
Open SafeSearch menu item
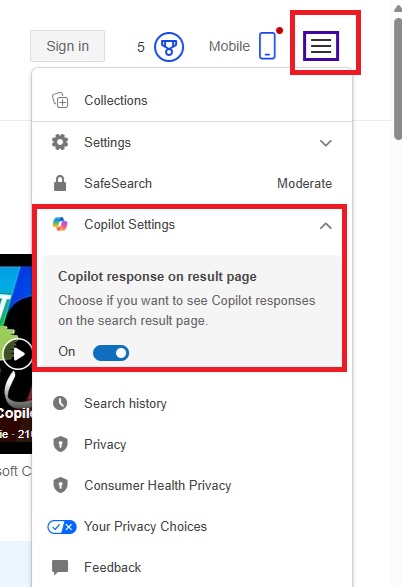(192, 183)
